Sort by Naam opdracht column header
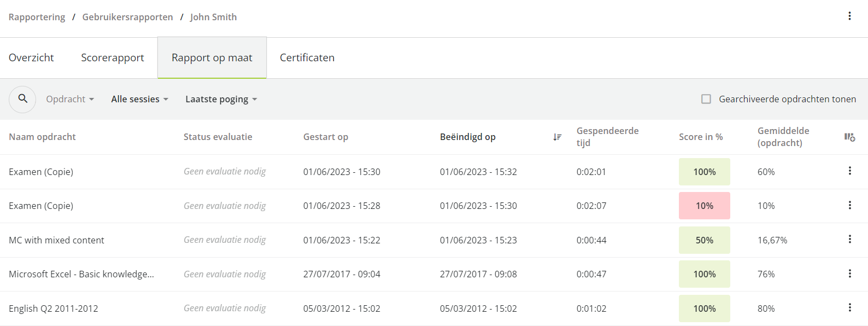Screen dimensions: 868x326 [42, 137]
